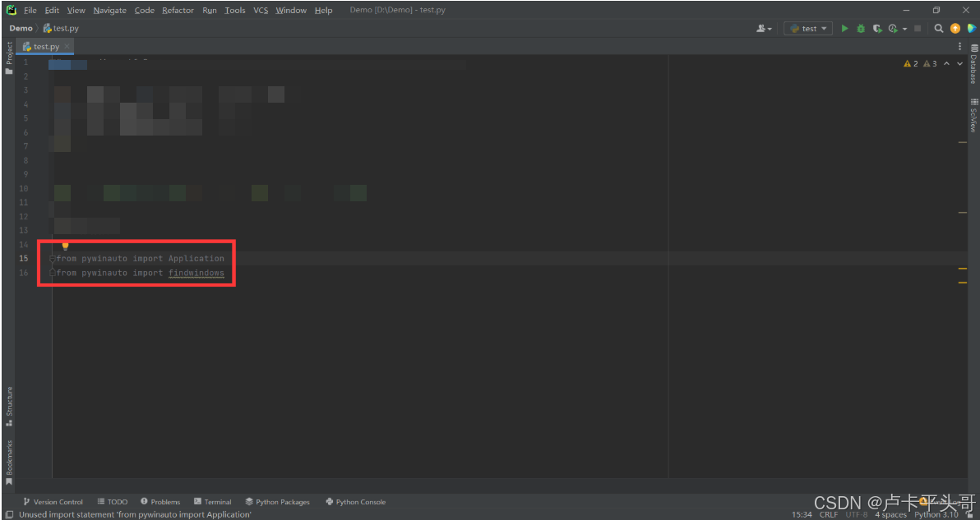Switch to the Terminal tab

click(212, 502)
